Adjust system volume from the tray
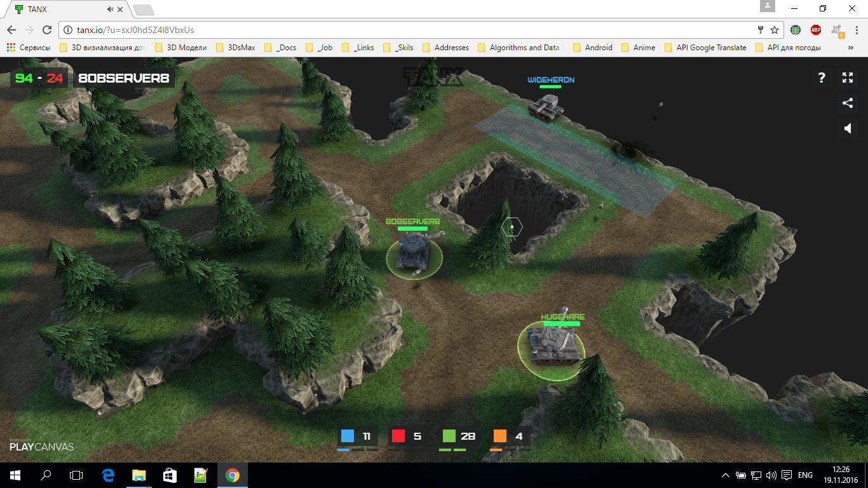868x488 pixels. pyautogui.click(x=771, y=475)
